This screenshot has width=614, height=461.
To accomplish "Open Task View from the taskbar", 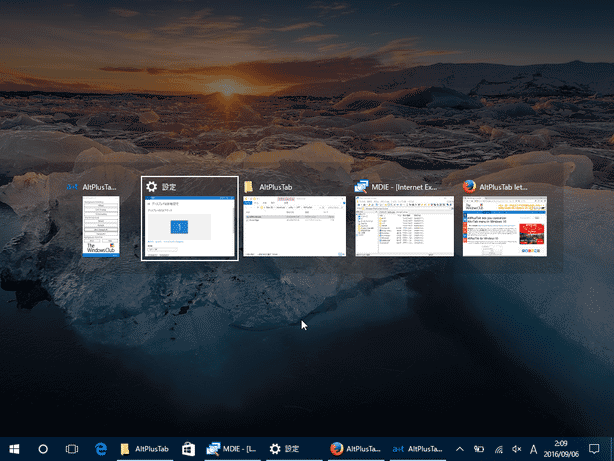I will coord(72,449).
